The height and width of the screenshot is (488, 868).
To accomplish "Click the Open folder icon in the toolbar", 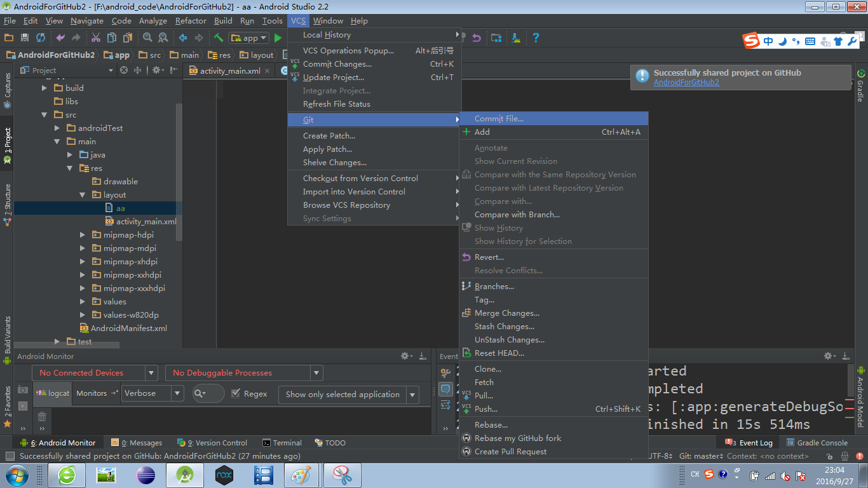I will (x=9, y=38).
